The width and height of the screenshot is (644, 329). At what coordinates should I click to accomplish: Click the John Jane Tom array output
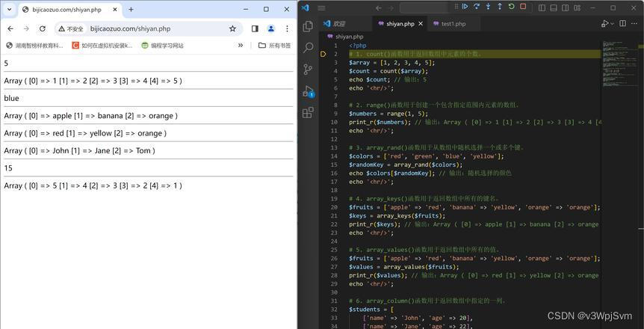pos(80,151)
